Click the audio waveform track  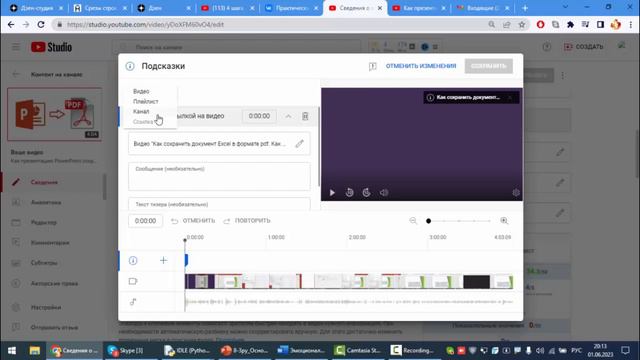[349, 302]
